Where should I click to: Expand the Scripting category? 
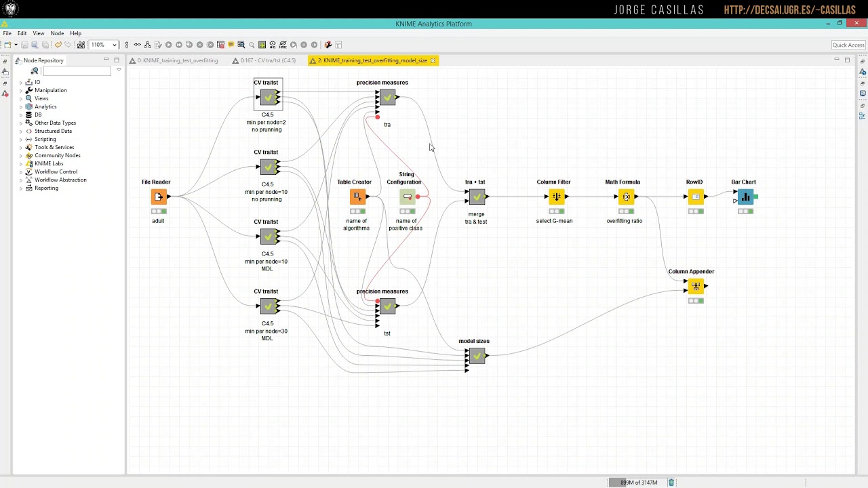(x=20, y=139)
